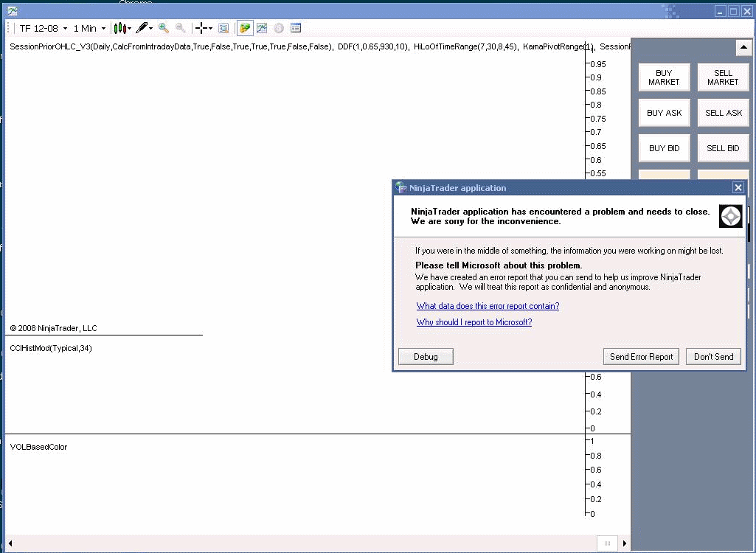The height and width of the screenshot is (553, 756).
Task: Maximize the chart window
Action: [x=733, y=11]
